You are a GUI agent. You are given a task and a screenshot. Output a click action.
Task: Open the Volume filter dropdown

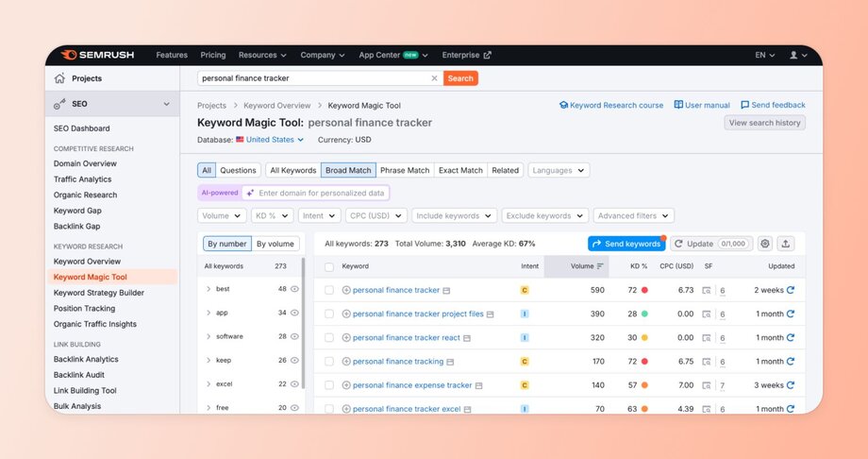222,215
